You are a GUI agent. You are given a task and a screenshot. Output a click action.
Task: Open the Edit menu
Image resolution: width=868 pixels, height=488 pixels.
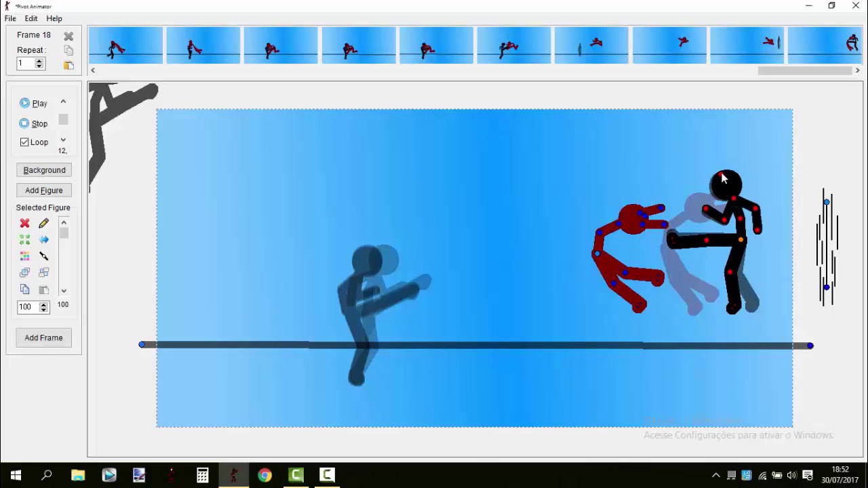tap(31, 19)
